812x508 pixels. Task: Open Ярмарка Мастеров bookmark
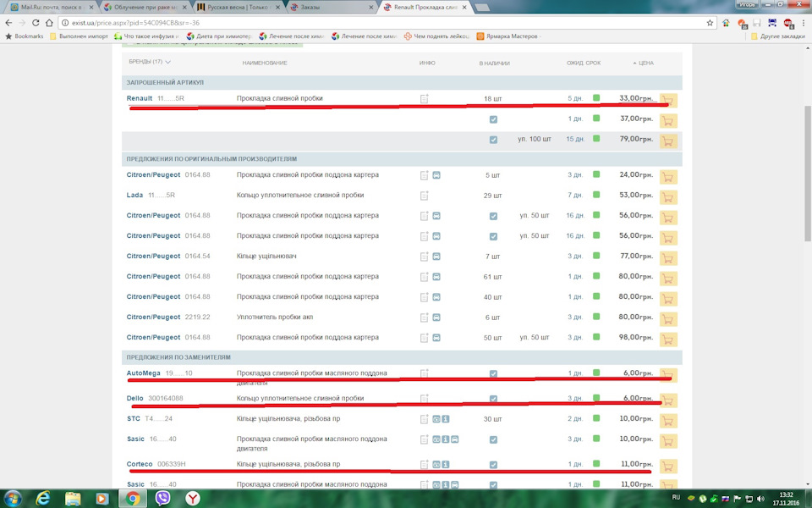click(509, 36)
